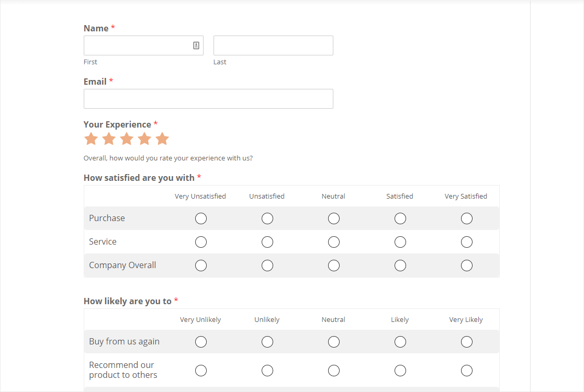The width and height of the screenshot is (584, 392).
Task: Click the autofill contact icon in First name
Action: tap(196, 45)
